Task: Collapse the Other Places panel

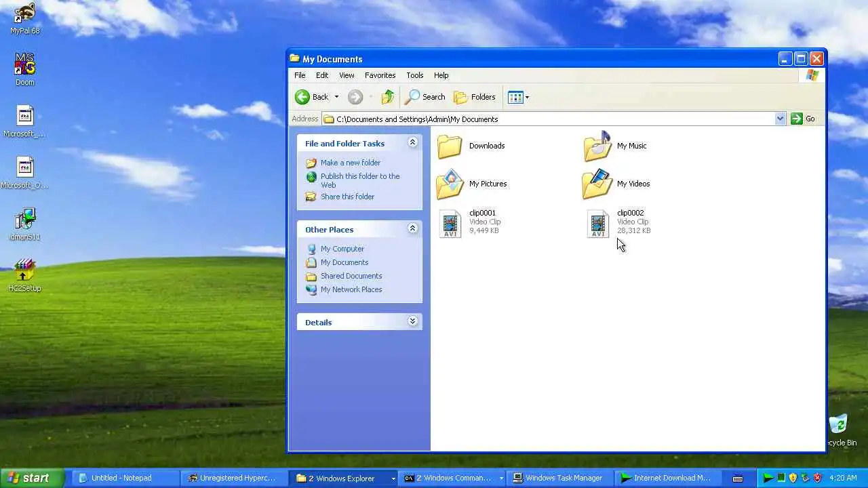Action: pyautogui.click(x=412, y=228)
